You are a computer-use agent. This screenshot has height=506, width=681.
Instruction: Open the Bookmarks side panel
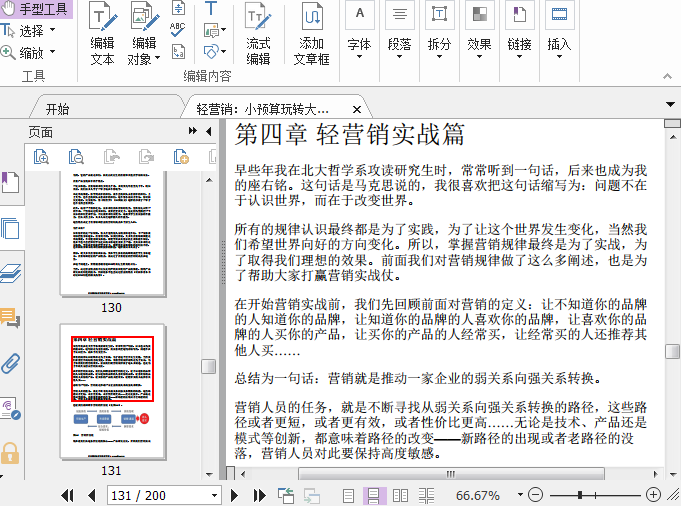[x=10, y=182]
